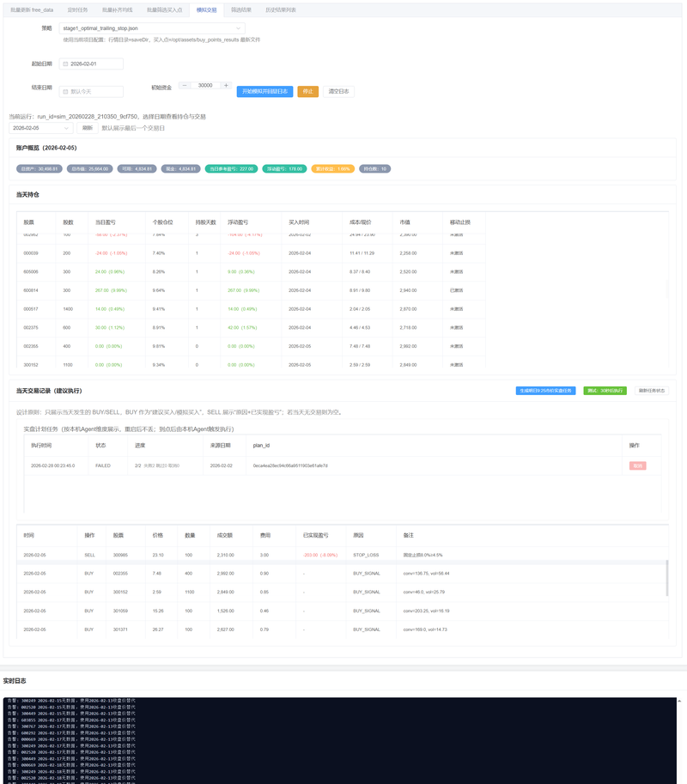Click the blue start simulation button
687x784 pixels.
click(265, 92)
